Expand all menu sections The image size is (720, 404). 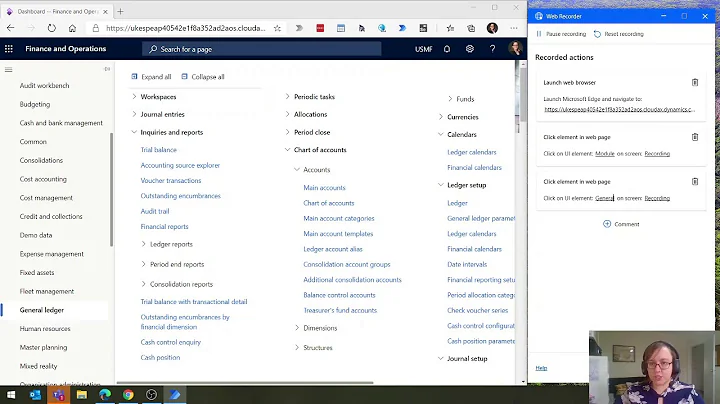[151, 77]
